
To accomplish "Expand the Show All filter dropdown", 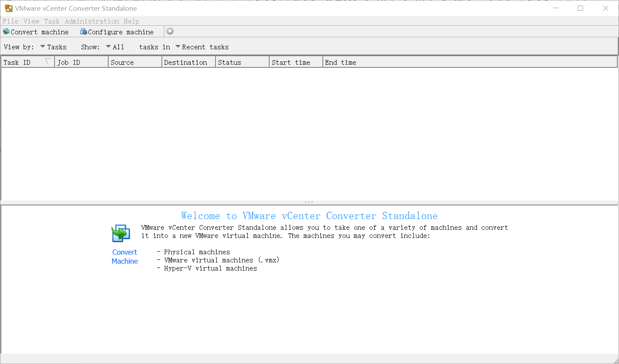I will pyautogui.click(x=115, y=47).
